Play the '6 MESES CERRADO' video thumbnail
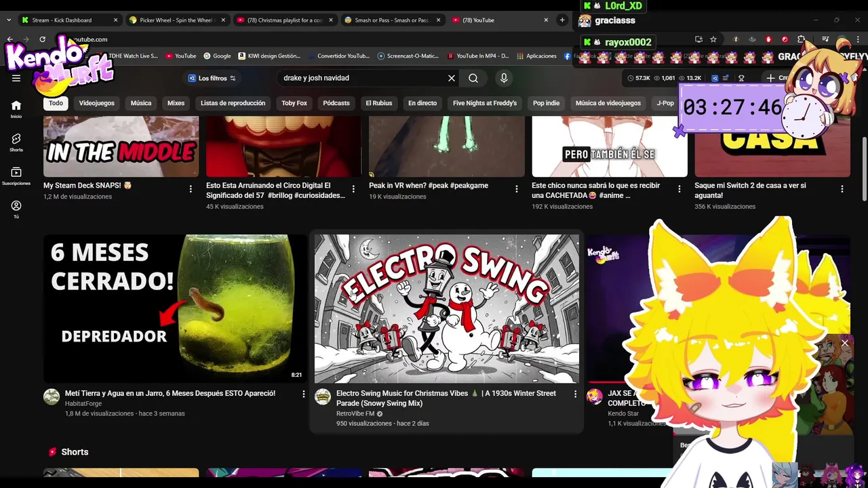Image resolution: width=868 pixels, height=488 pixels. (x=176, y=309)
